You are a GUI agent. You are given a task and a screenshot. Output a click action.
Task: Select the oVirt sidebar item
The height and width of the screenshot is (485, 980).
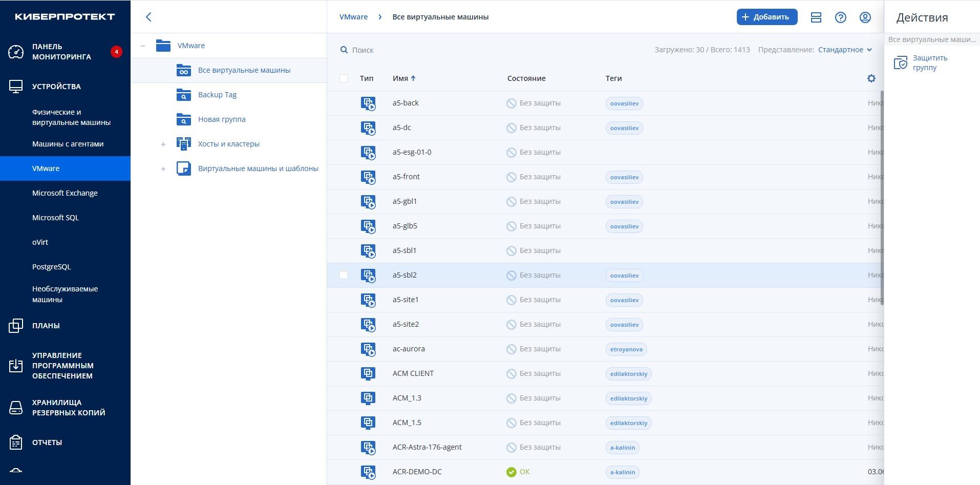(40, 242)
